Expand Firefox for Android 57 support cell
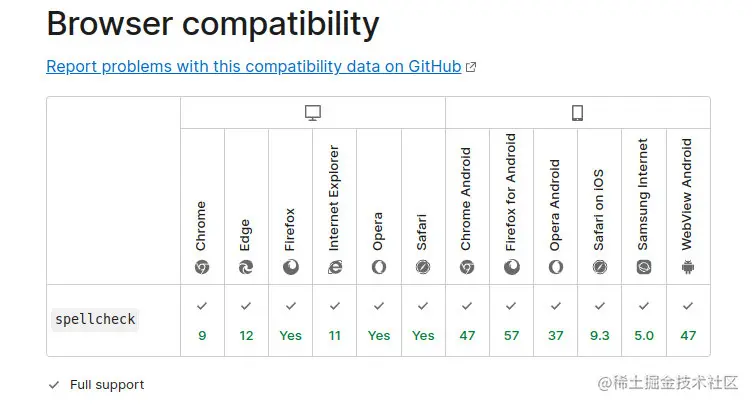 511,321
